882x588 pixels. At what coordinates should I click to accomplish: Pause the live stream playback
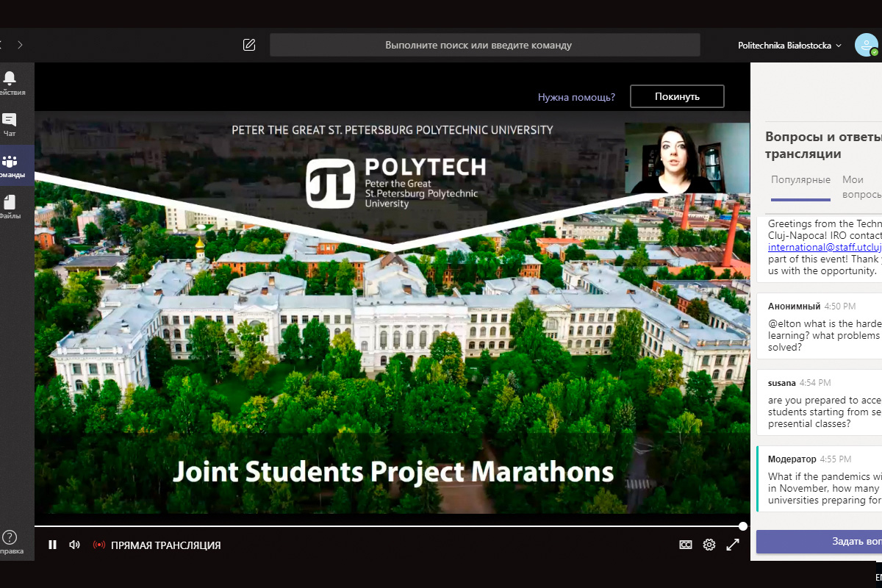pos(52,545)
